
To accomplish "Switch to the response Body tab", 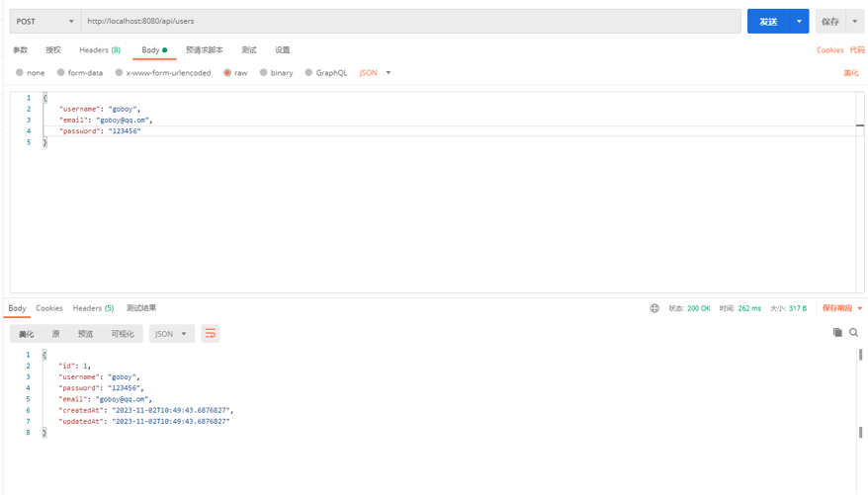I will click(17, 308).
